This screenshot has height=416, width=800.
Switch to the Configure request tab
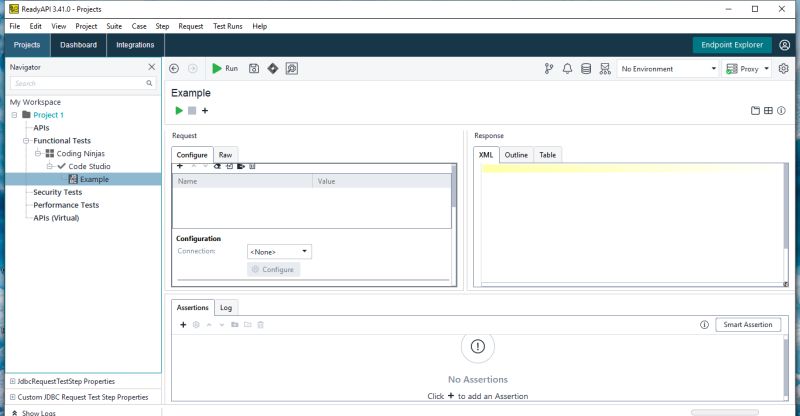click(192, 155)
